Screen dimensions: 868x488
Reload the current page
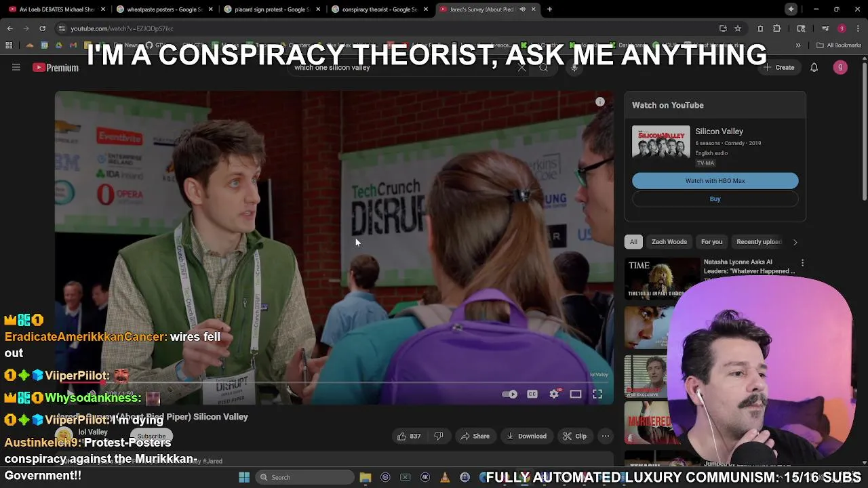[x=42, y=28]
